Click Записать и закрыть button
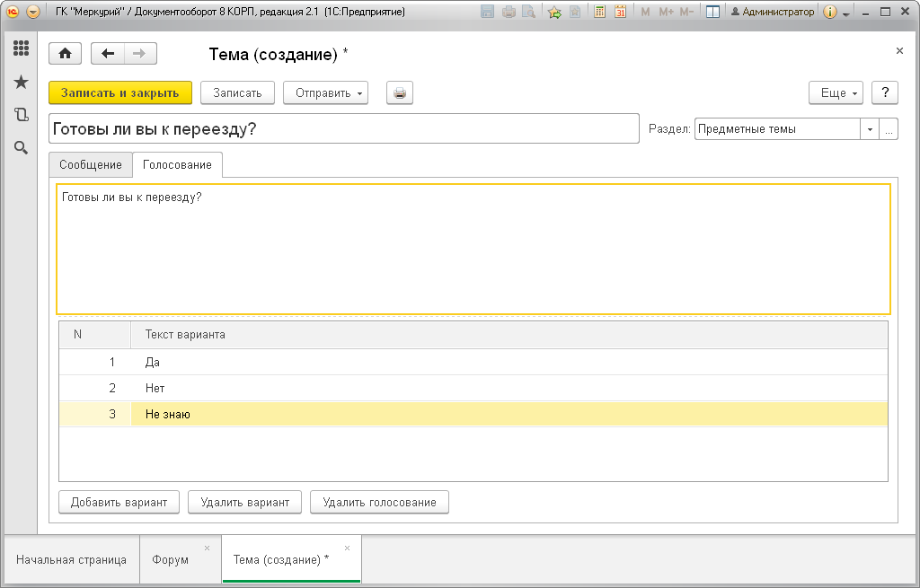920x588 pixels. (120, 92)
